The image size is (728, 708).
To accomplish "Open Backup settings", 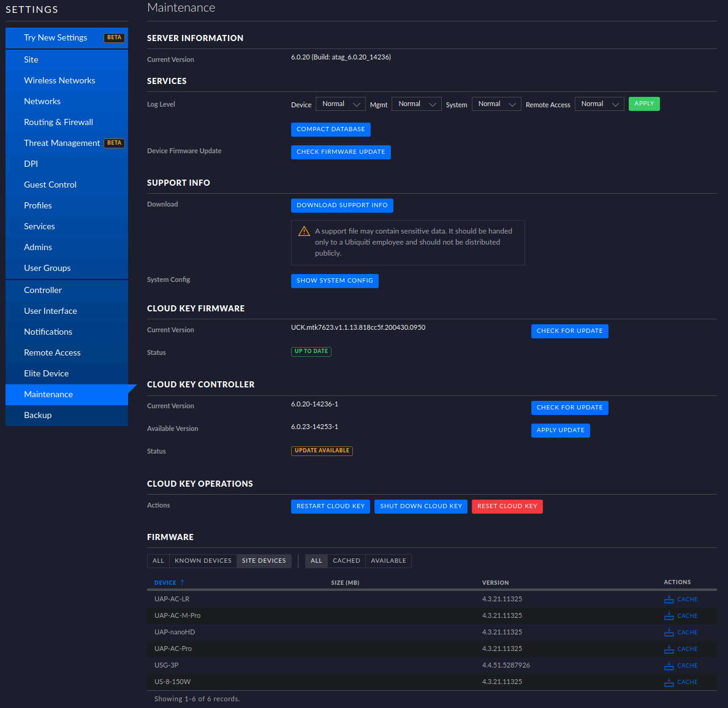I will [x=67, y=416].
